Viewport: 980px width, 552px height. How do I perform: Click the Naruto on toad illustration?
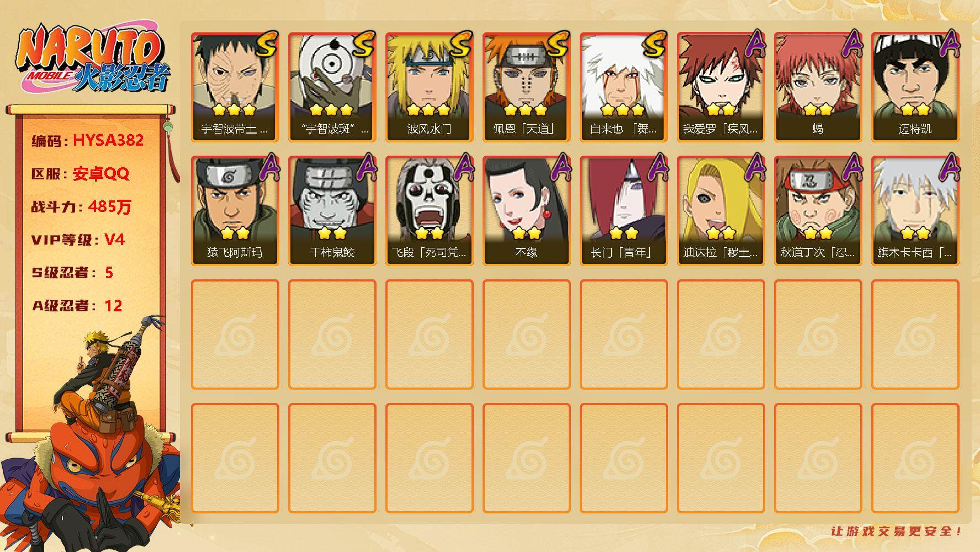(x=91, y=436)
